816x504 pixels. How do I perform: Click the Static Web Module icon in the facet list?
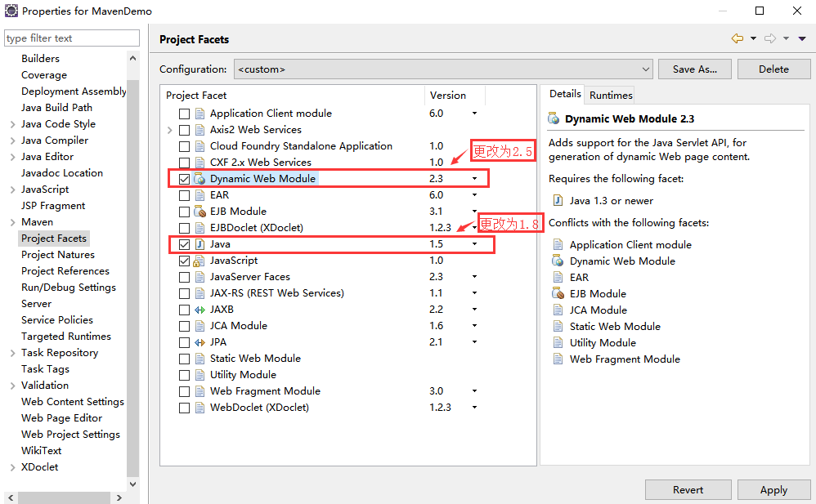(200, 359)
